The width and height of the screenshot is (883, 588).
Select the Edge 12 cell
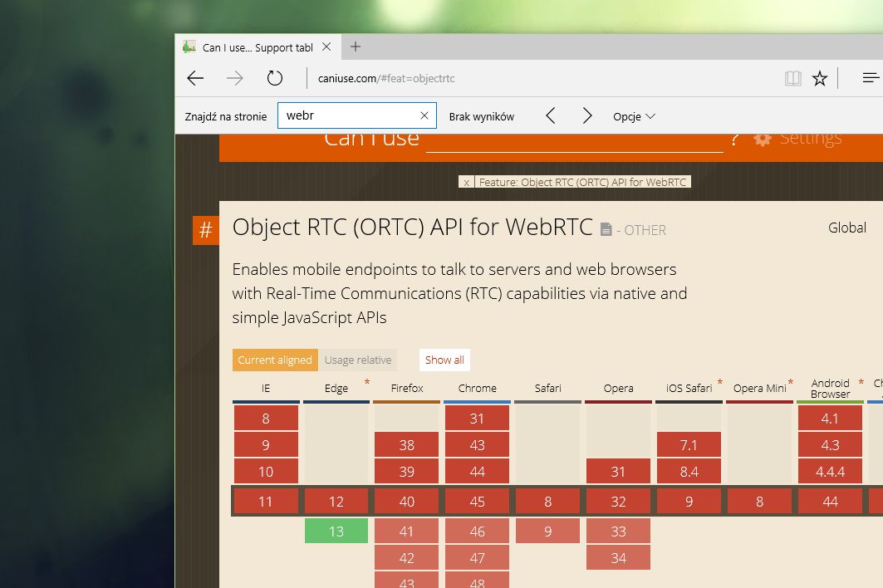pos(336,502)
